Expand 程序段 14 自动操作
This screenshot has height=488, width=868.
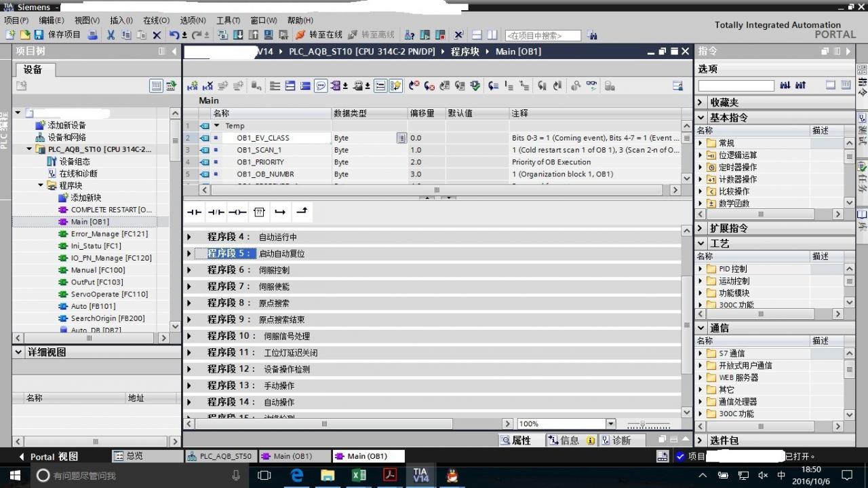click(x=190, y=402)
